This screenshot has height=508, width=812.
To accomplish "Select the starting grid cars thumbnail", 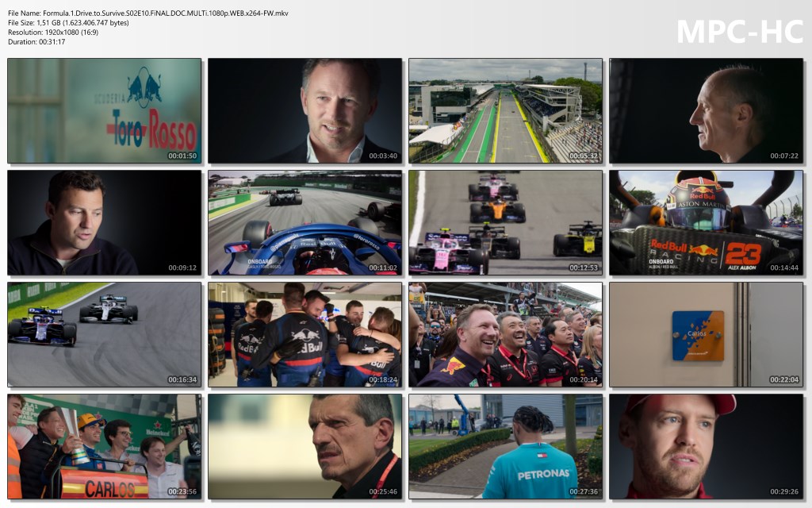I will tap(505, 222).
